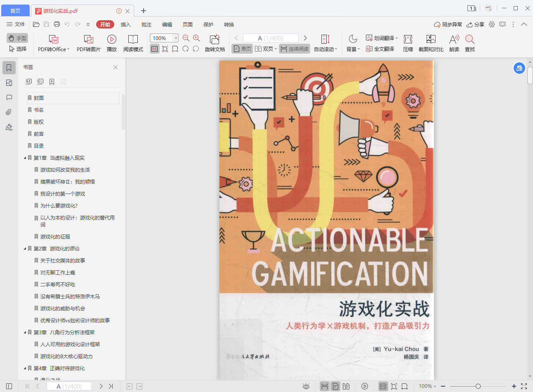533x392 pixels.
Task: Click the zoom out magnifier icon
Action: pos(186,38)
